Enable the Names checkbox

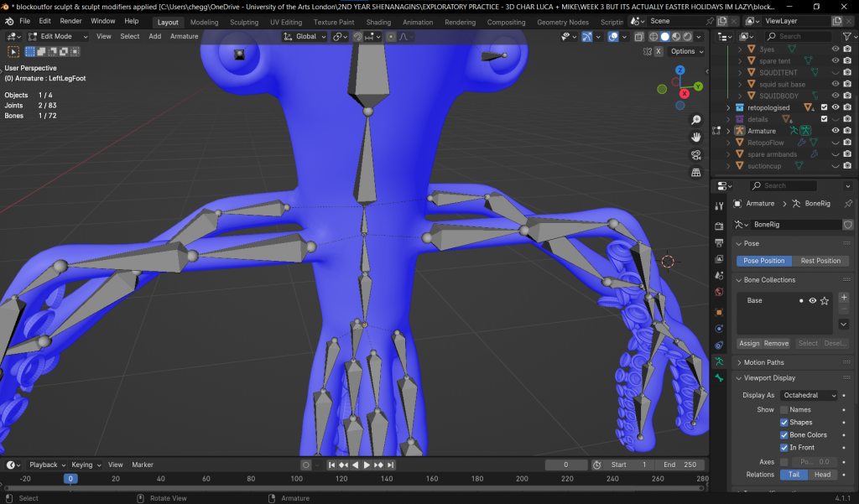pyautogui.click(x=784, y=410)
